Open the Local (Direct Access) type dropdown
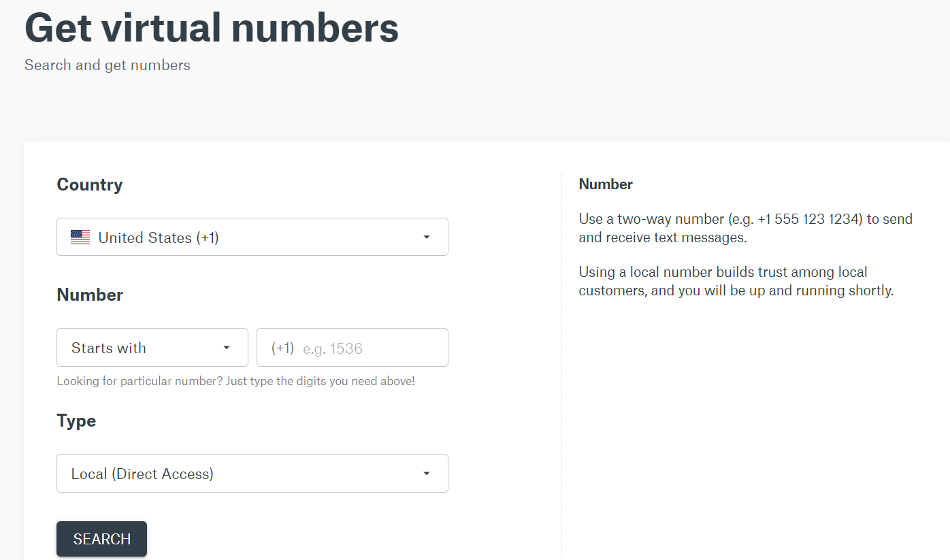 tap(252, 473)
